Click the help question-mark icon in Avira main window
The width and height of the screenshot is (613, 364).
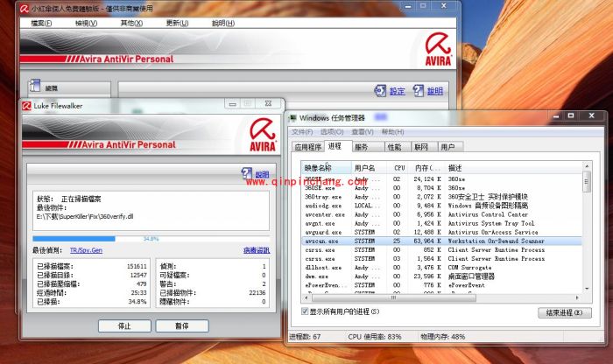point(418,91)
